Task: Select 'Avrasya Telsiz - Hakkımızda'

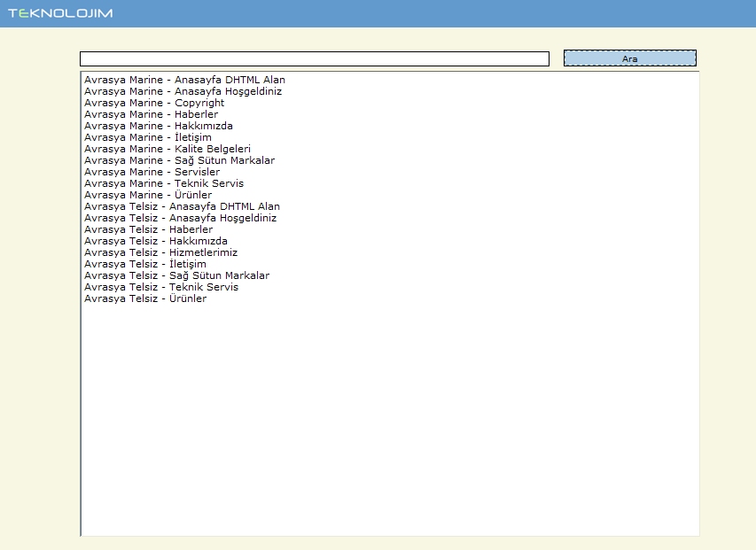Action: click(156, 241)
